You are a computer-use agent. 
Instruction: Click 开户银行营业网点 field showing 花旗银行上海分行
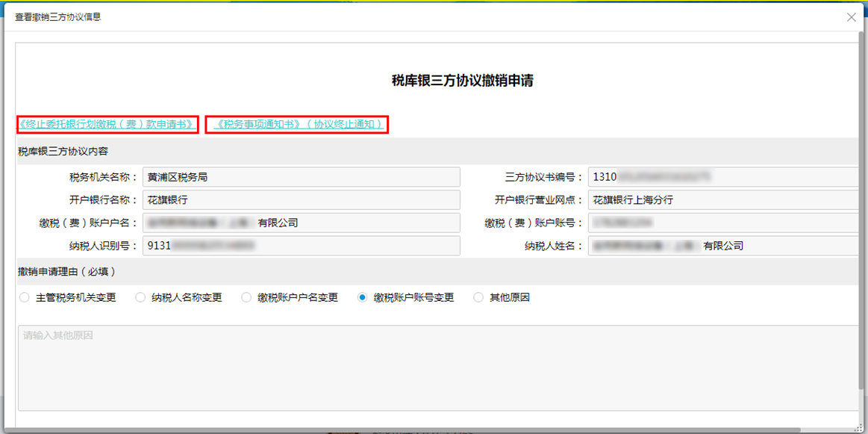coord(722,200)
